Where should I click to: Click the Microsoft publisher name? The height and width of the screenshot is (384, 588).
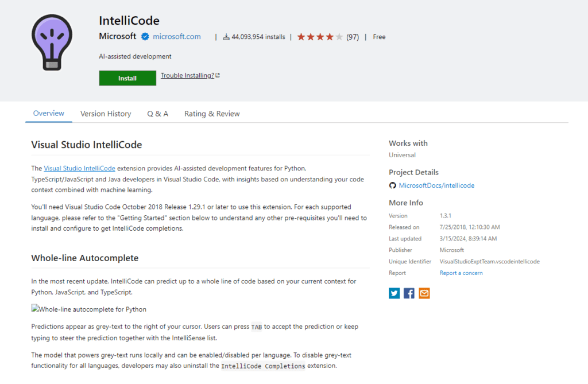[118, 36]
